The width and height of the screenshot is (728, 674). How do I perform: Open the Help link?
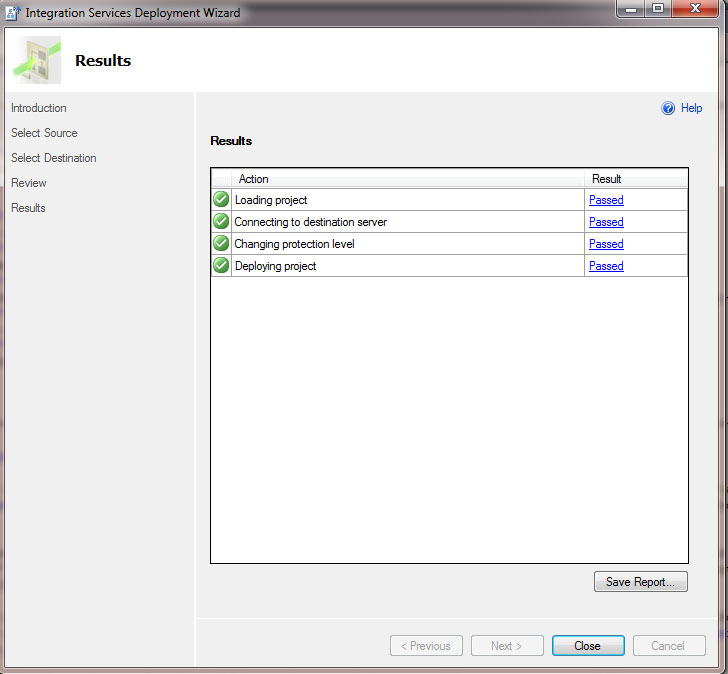tap(691, 108)
